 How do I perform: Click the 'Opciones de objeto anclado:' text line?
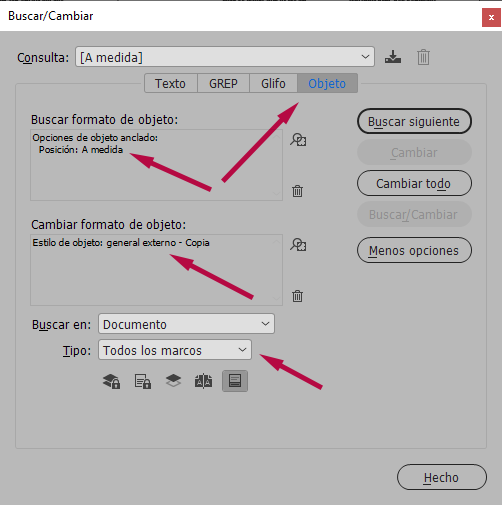[95, 137]
